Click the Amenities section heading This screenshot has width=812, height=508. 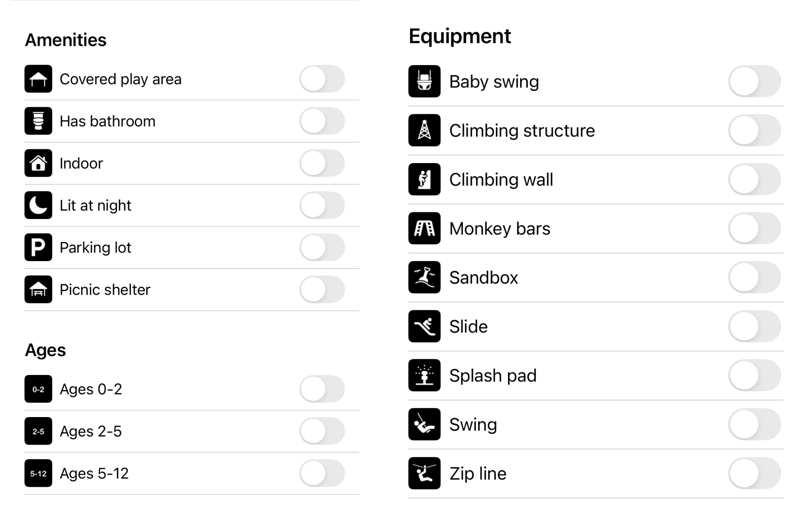(66, 40)
